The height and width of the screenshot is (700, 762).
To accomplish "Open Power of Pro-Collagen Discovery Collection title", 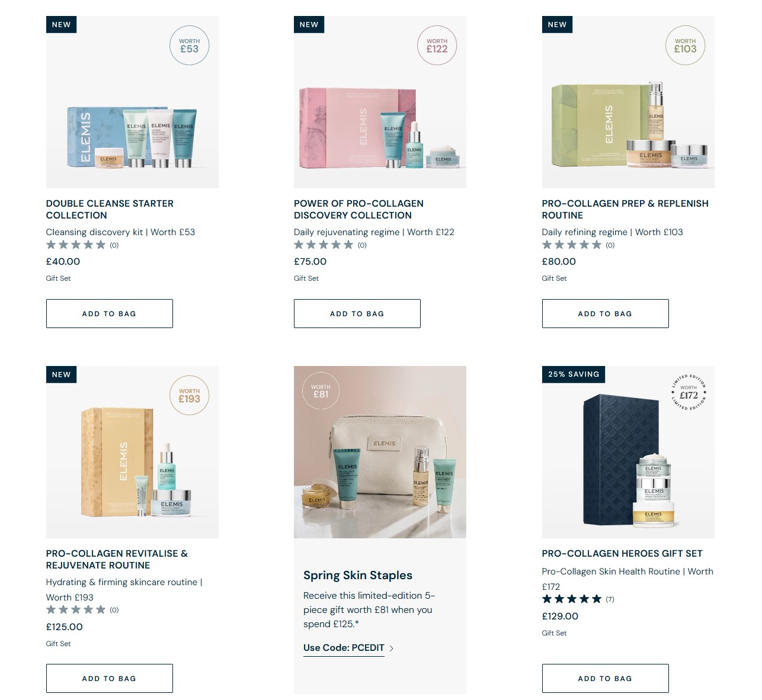I will pos(358,210).
